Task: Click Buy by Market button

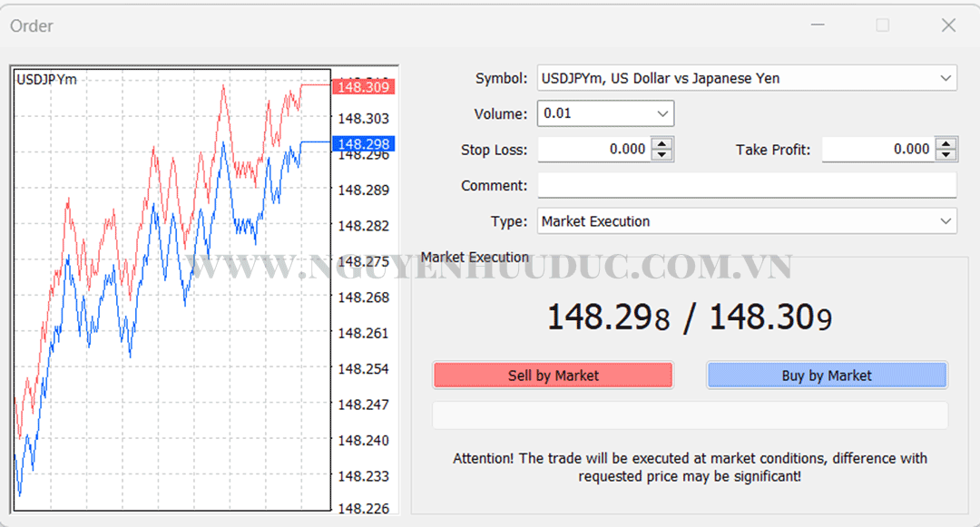Action: (827, 376)
